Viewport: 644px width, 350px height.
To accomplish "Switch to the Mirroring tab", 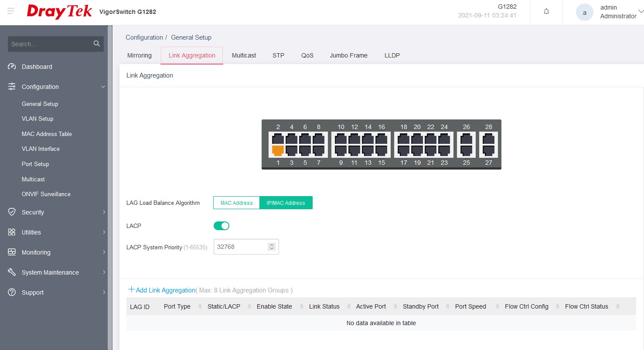I will 140,55.
